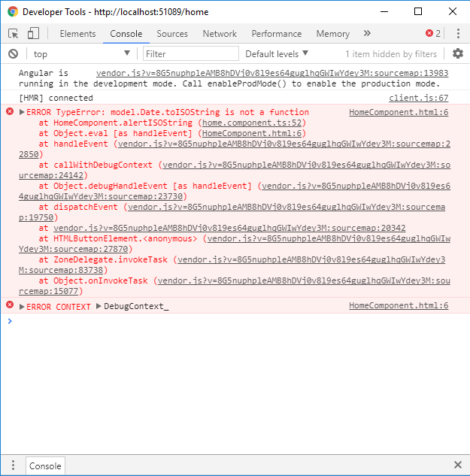The width and height of the screenshot is (470, 476).
Task: Open the DevTools three-dot customize menu
Action: click(458, 33)
